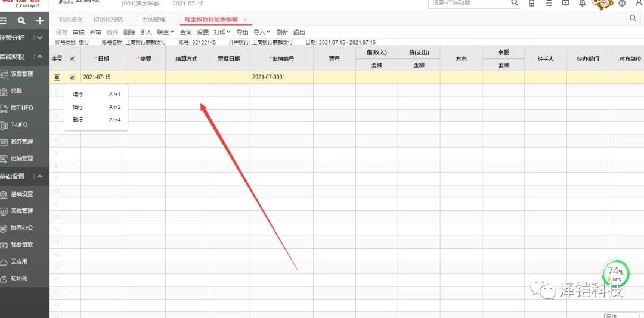Switch to the 我的桌面 tab

(x=70, y=19)
